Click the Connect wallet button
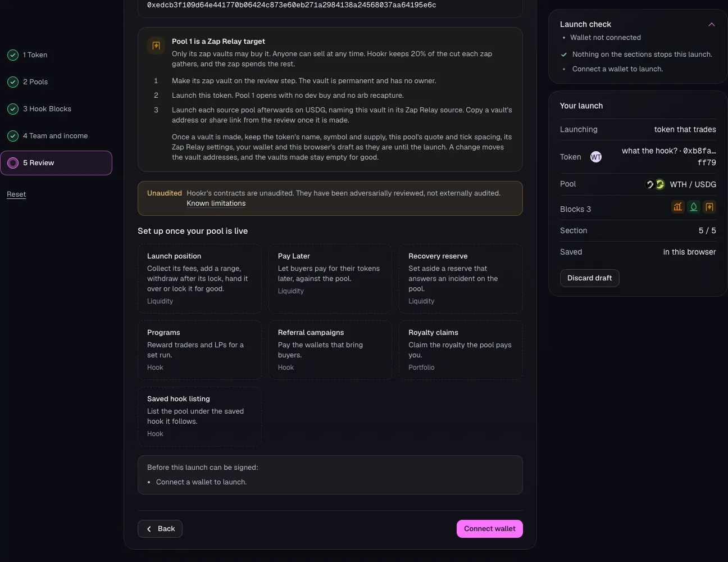Viewport: 728px width, 562px height. point(490,529)
